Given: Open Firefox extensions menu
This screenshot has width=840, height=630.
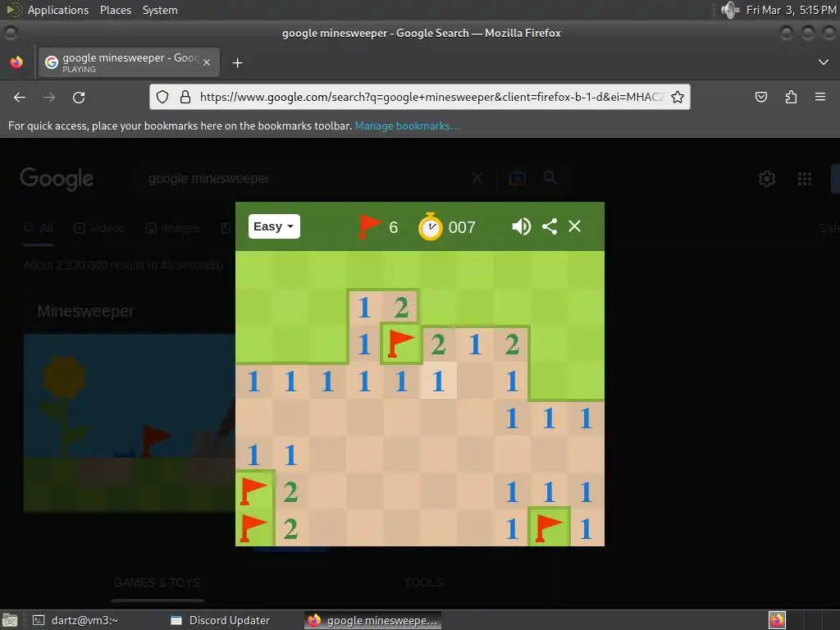Looking at the screenshot, I should coord(791,97).
